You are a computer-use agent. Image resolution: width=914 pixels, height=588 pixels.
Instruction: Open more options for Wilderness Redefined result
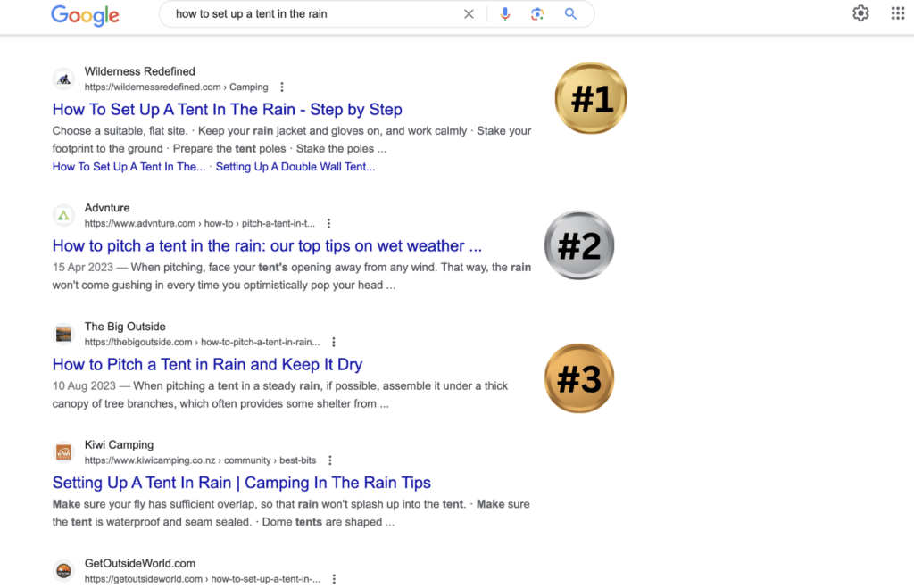(x=282, y=87)
